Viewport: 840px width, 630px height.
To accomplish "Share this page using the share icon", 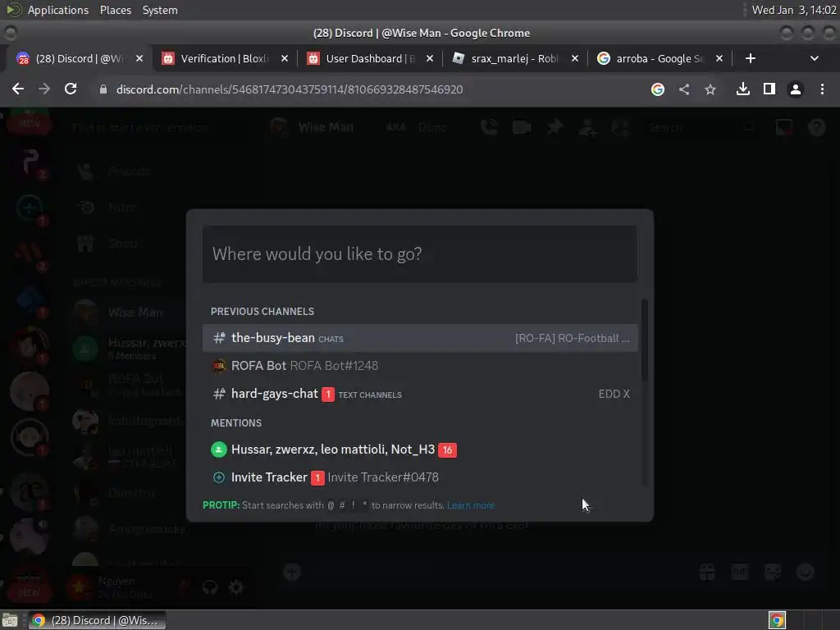I will 684,89.
